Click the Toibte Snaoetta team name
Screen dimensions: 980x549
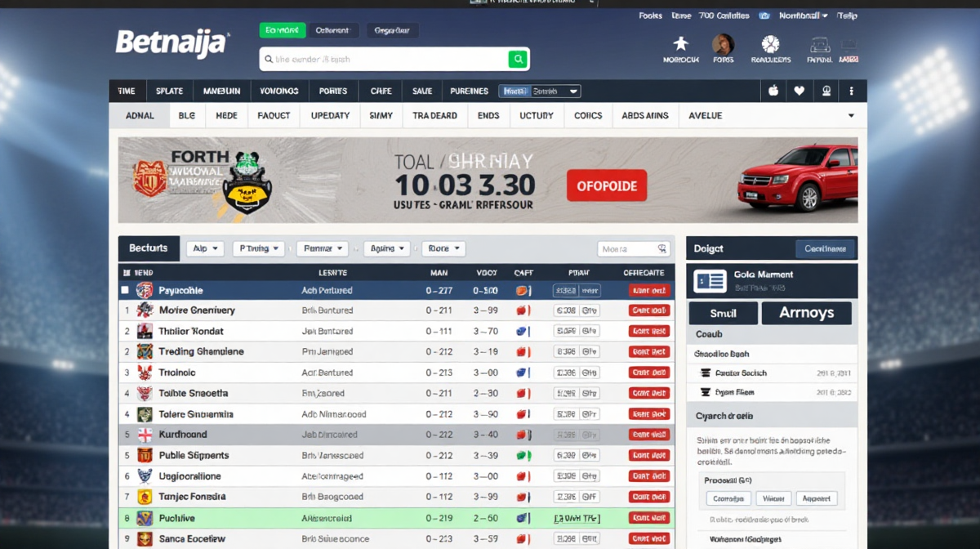(194, 393)
